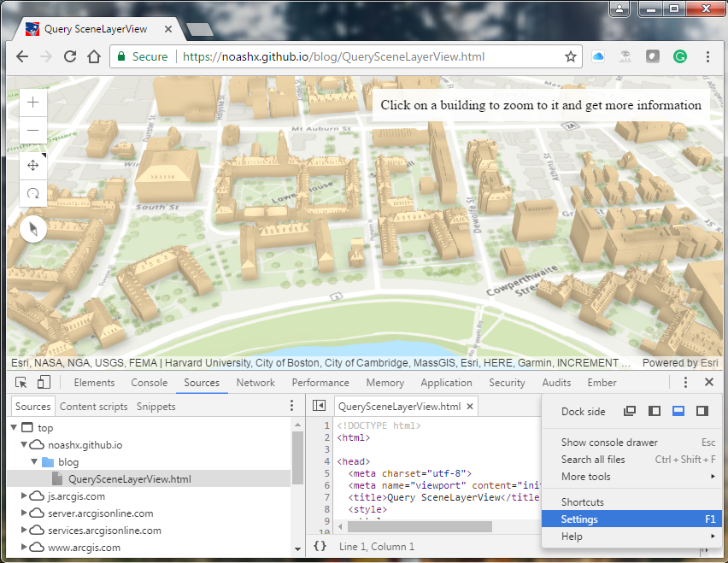The width and height of the screenshot is (728, 563).
Task: Expand the js.arcgis.com node
Action: click(24, 496)
